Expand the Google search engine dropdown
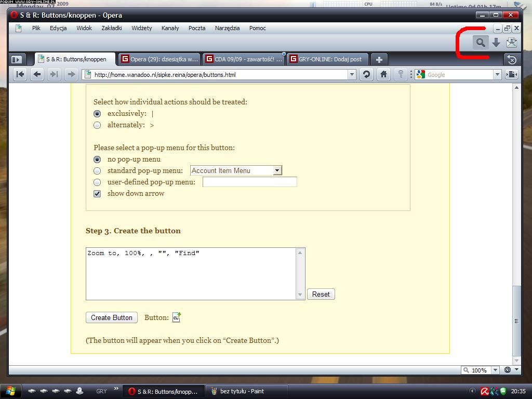 pyautogui.click(x=497, y=74)
